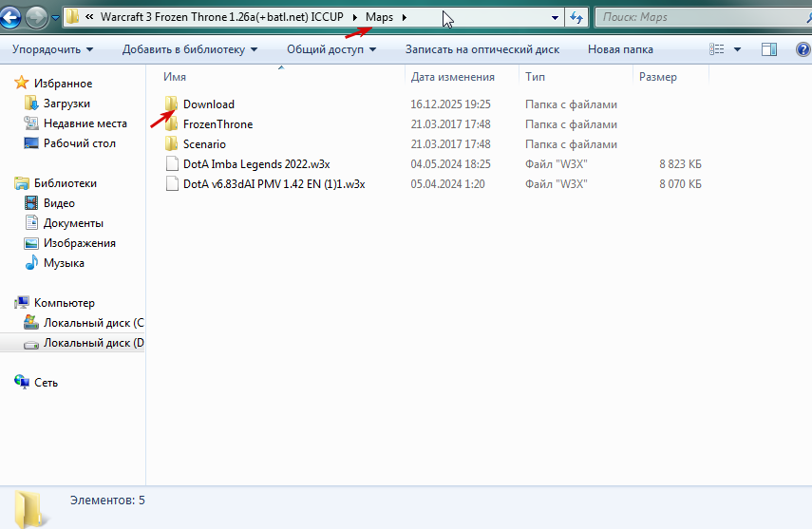Click the Компьютер icon
812x529 pixels.
point(22,302)
